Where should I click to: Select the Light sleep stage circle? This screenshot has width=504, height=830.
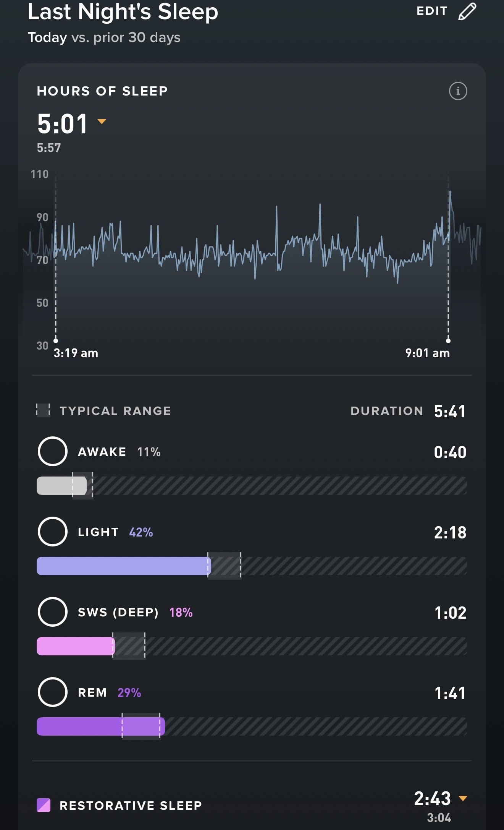pos(53,532)
